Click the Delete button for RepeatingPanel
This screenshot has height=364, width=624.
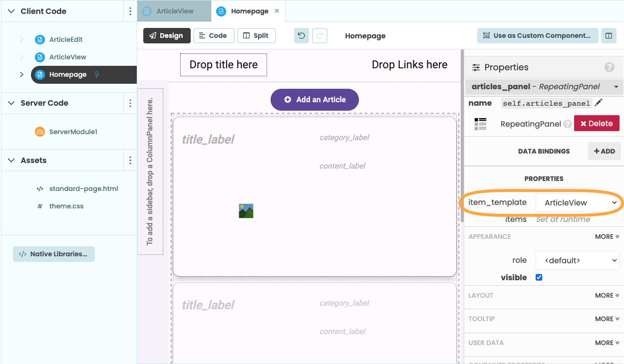point(597,123)
